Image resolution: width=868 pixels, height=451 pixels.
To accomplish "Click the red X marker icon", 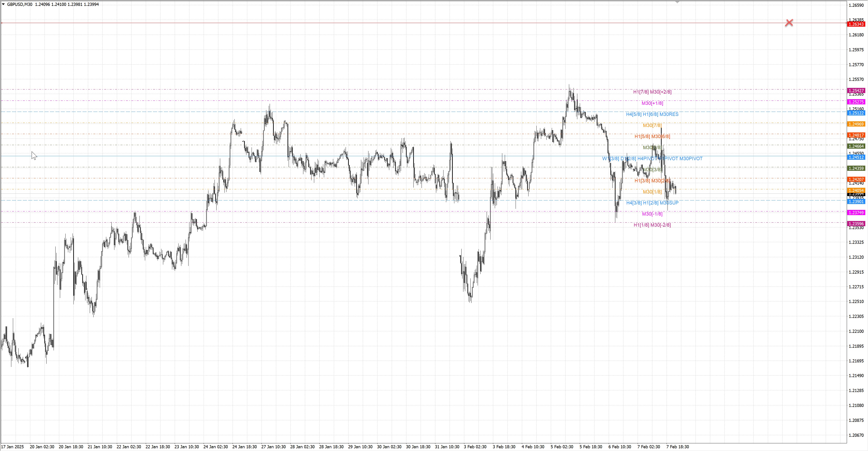I will 789,23.
